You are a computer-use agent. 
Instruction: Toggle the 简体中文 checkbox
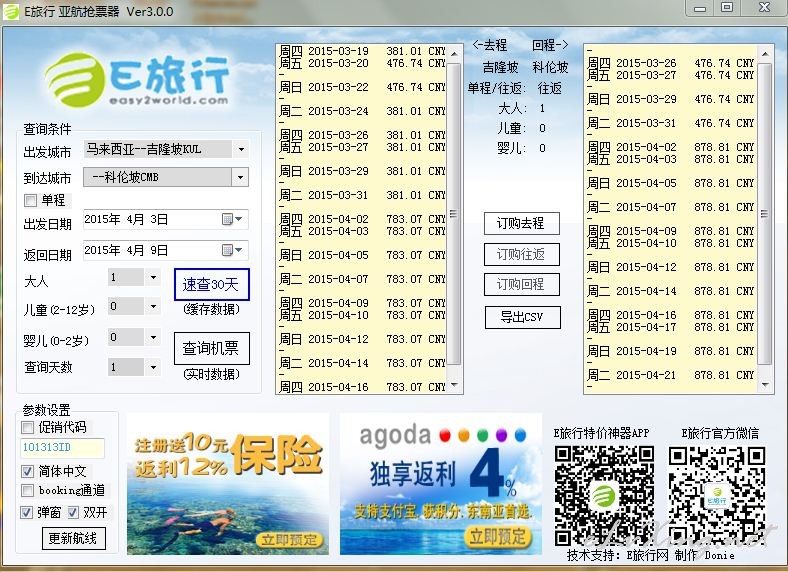(27, 471)
